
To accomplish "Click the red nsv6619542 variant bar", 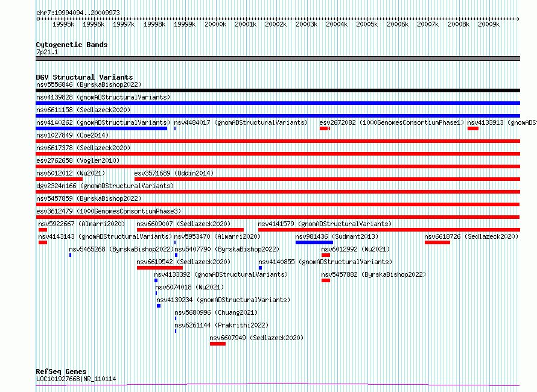I will (x=160, y=268).
